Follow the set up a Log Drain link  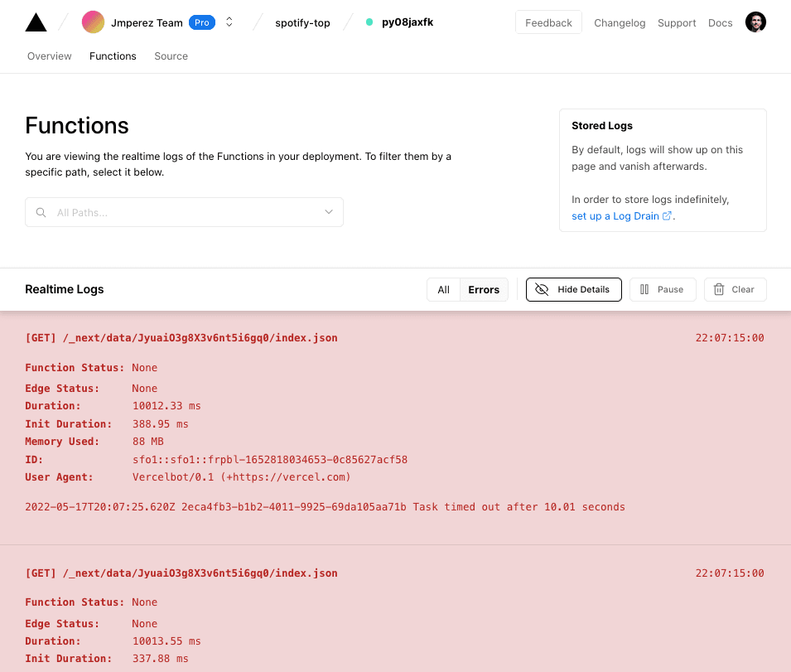point(617,215)
